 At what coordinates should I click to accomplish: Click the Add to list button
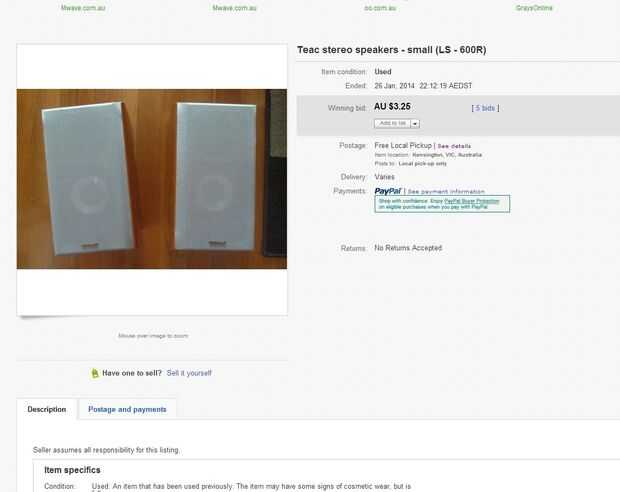pyautogui.click(x=393, y=123)
